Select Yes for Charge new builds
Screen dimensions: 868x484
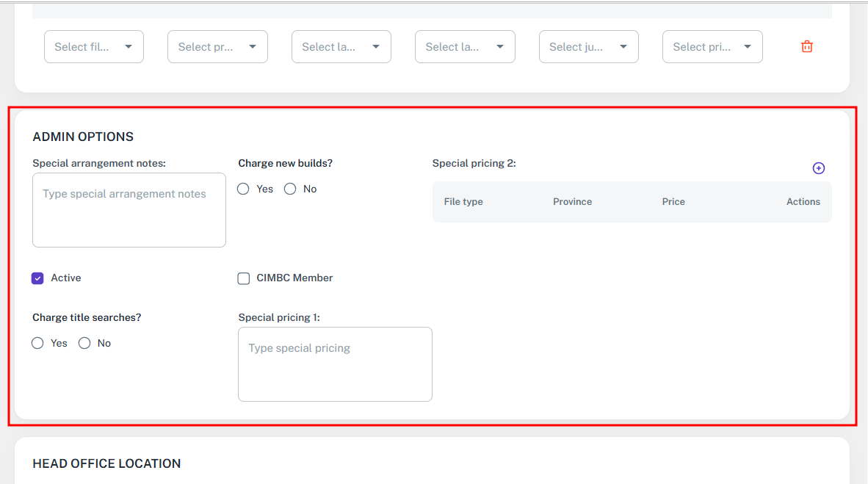point(244,189)
